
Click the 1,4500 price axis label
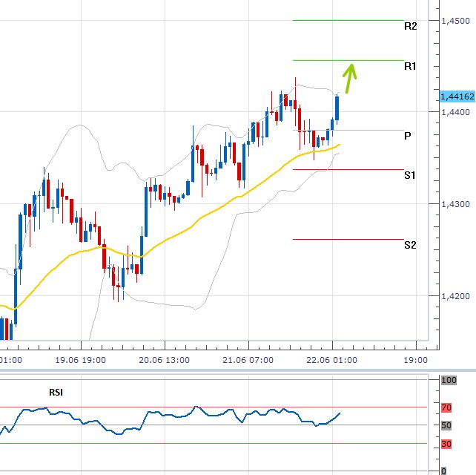point(454,21)
